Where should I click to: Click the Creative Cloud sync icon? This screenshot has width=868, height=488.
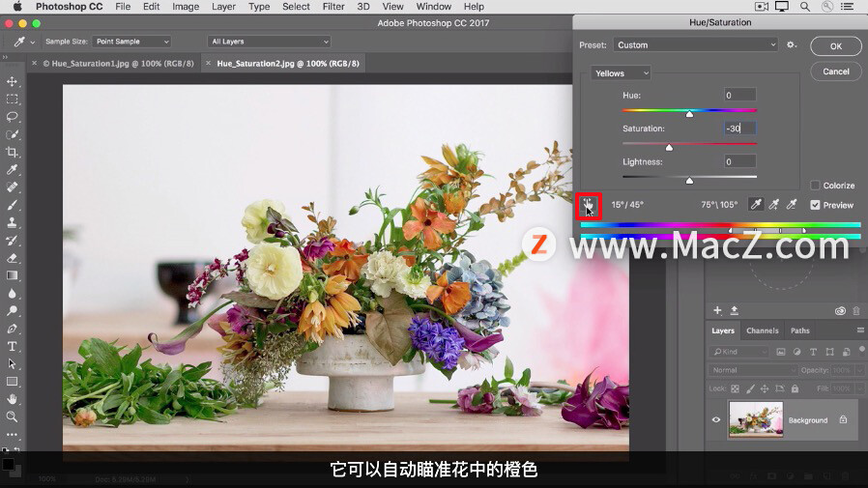[840, 311]
